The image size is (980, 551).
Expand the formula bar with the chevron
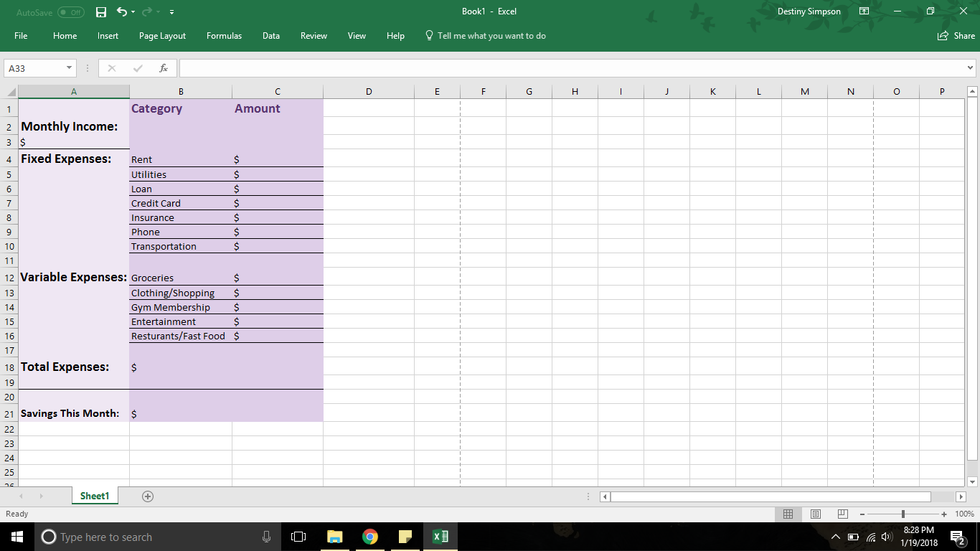[970, 68]
